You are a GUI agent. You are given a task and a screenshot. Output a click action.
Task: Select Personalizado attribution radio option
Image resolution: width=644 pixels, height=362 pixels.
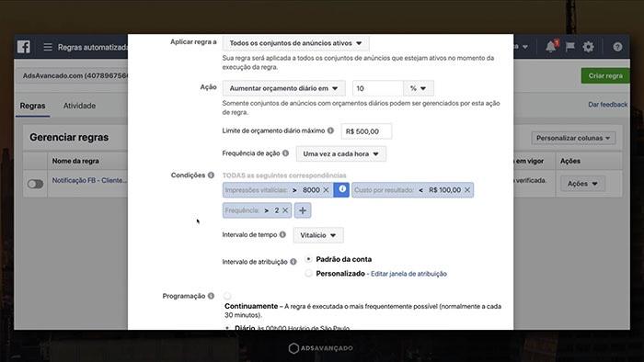pos(308,274)
